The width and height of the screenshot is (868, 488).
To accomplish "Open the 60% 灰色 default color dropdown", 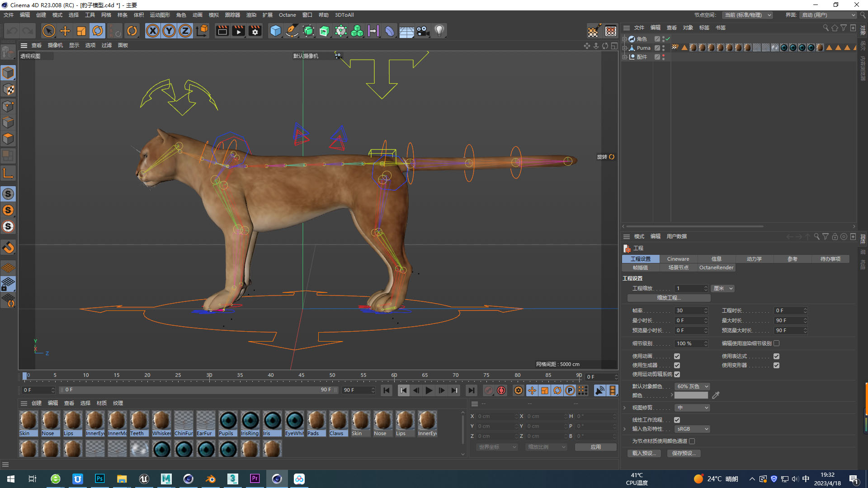I will 692,386.
